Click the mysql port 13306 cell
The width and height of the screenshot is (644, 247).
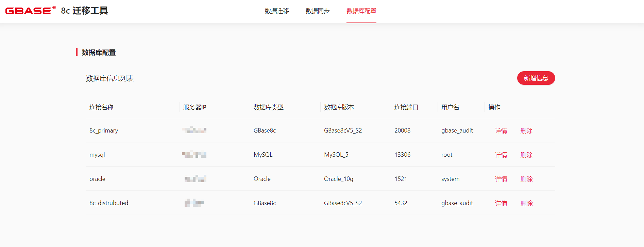coord(402,155)
